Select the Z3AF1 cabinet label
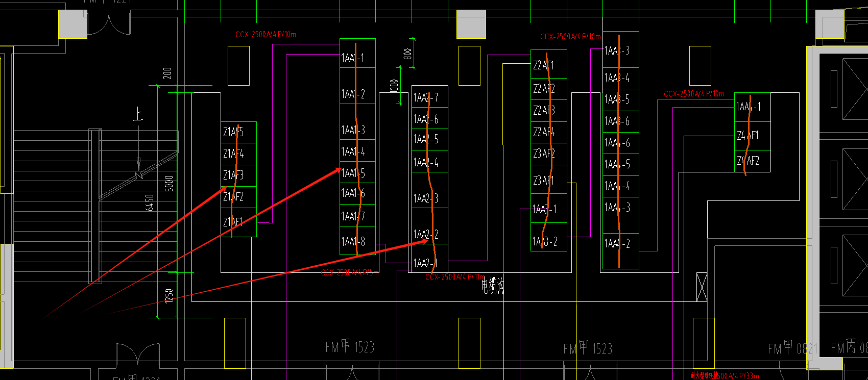This screenshot has width=868, height=380. [x=543, y=181]
